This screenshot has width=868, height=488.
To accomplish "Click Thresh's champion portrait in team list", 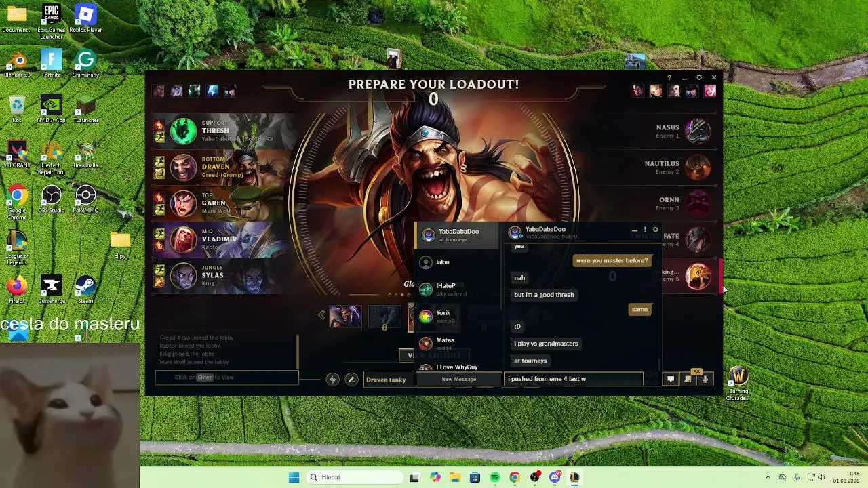I will pos(183,131).
